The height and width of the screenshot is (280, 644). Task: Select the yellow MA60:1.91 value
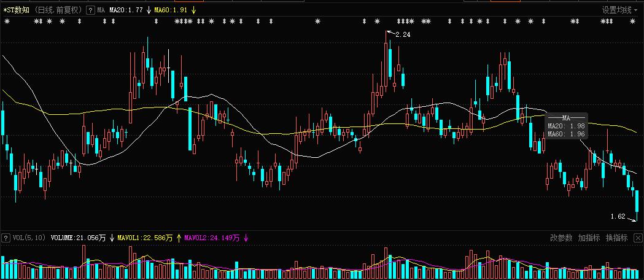click(171, 10)
